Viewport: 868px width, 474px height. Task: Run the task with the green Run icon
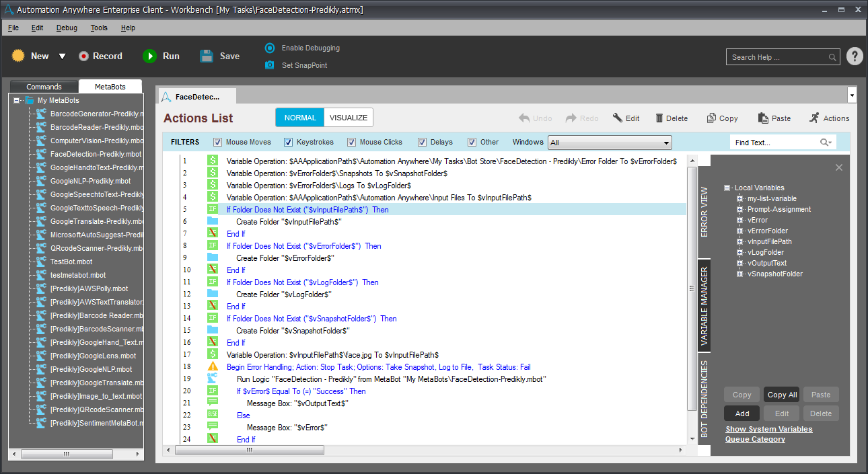(x=149, y=56)
